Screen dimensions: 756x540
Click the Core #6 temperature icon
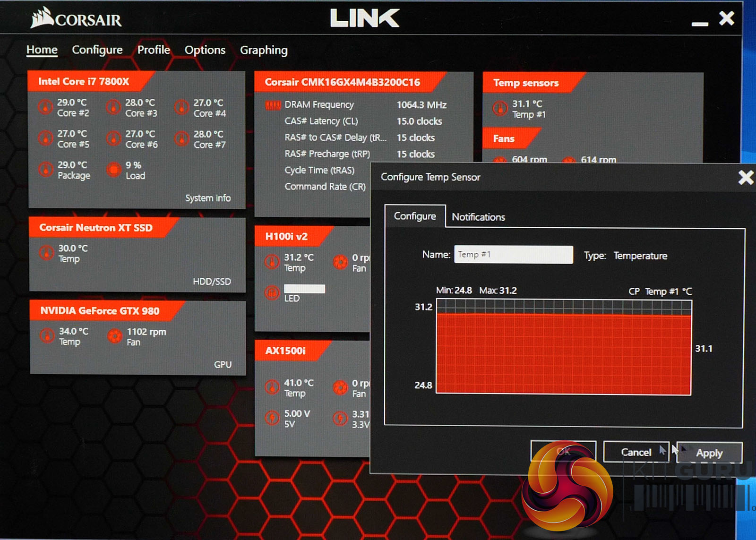pyautogui.click(x=113, y=138)
